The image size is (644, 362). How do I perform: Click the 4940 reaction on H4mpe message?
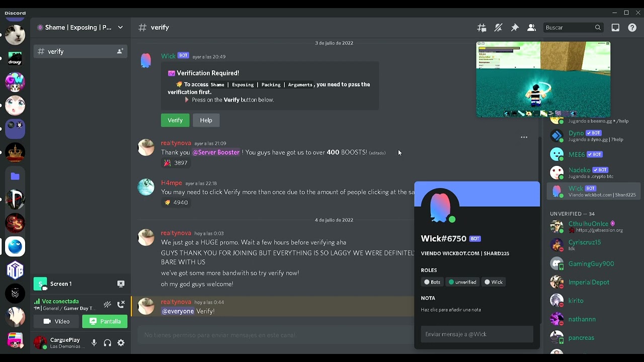(176, 203)
